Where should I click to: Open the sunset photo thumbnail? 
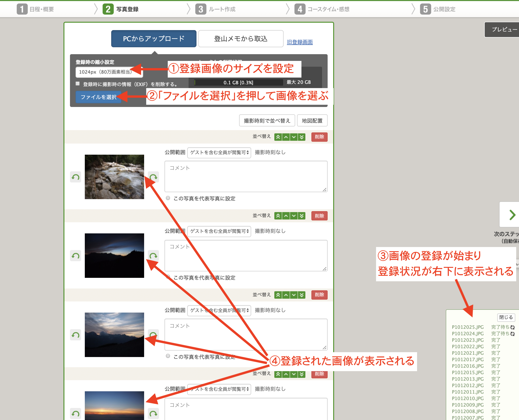114,406
